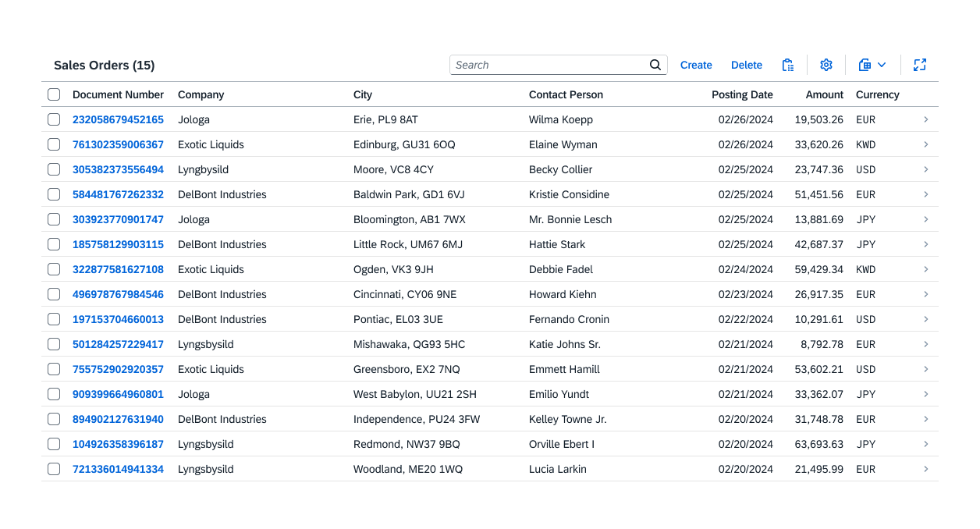Open document 909399664960801 link
The width and height of the screenshot is (980, 529).
118,394
